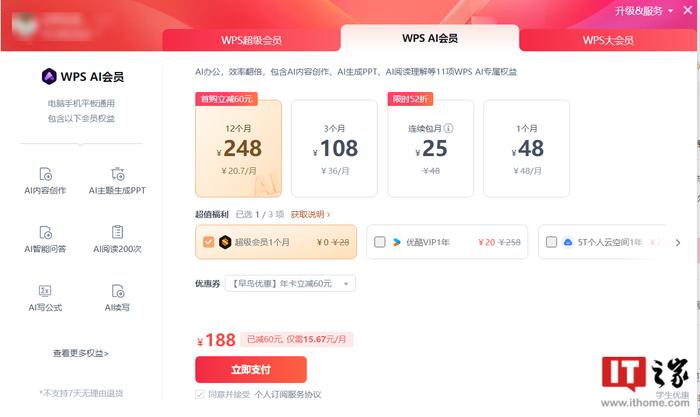Click the 立即支付 pay button
The image size is (700, 417).
(251, 370)
